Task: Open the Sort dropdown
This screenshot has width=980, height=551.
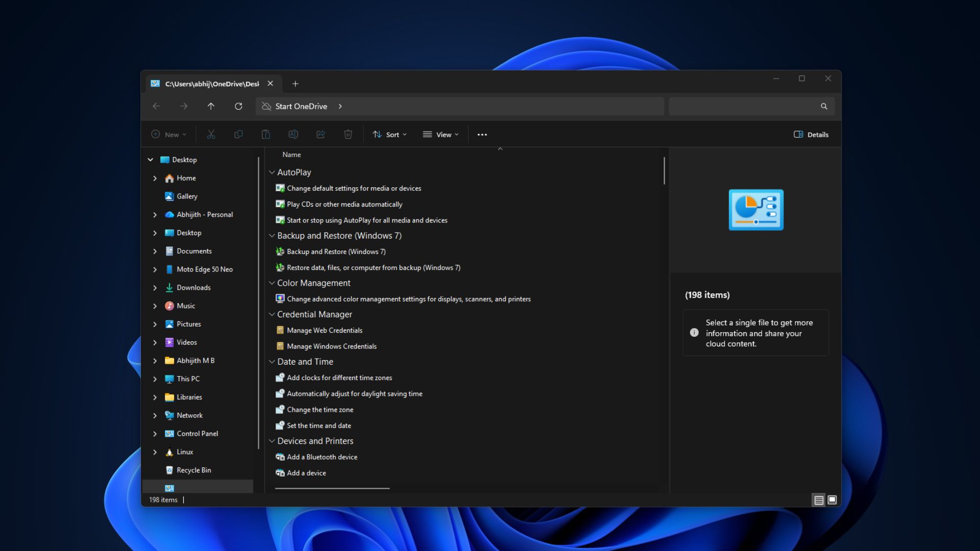Action: (x=389, y=135)
